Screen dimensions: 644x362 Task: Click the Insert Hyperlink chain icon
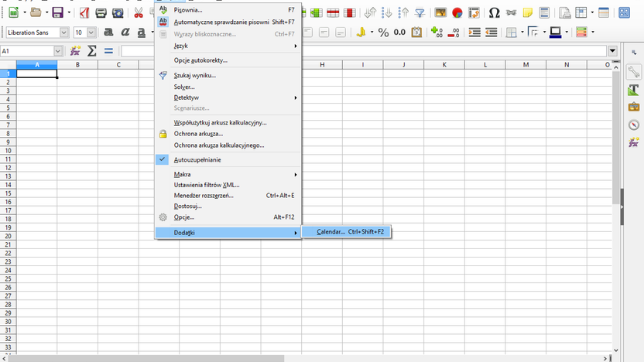click(x=511, y=12)
